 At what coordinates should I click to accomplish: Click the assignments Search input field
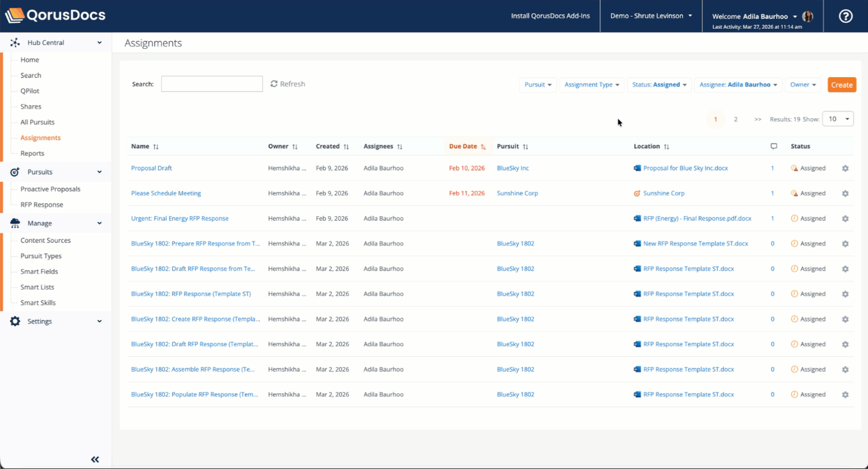click(212, 84)
